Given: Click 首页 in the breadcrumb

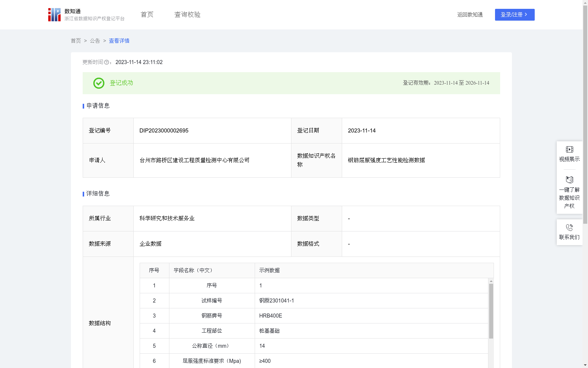Looking at the screenshot, I should point(76,41).
